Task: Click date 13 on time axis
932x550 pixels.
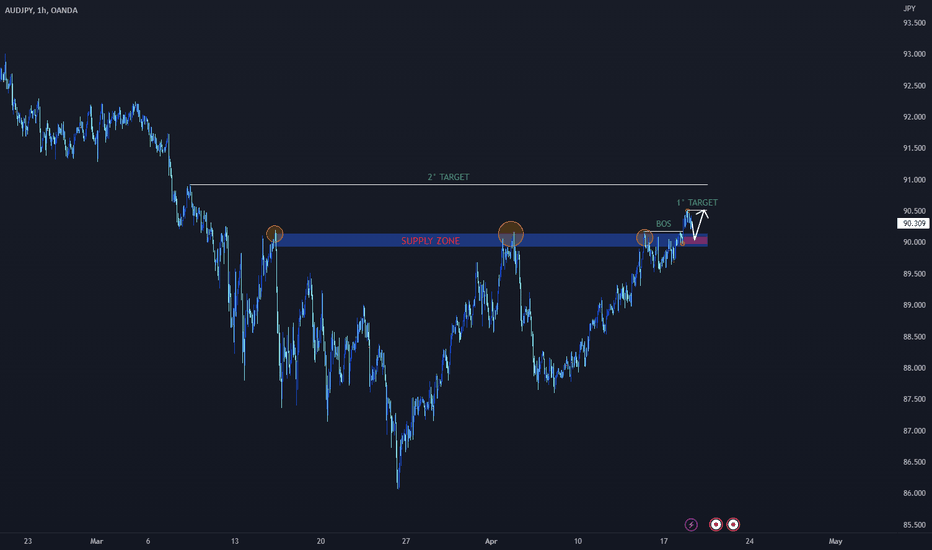Action: (x=235, y=541)
